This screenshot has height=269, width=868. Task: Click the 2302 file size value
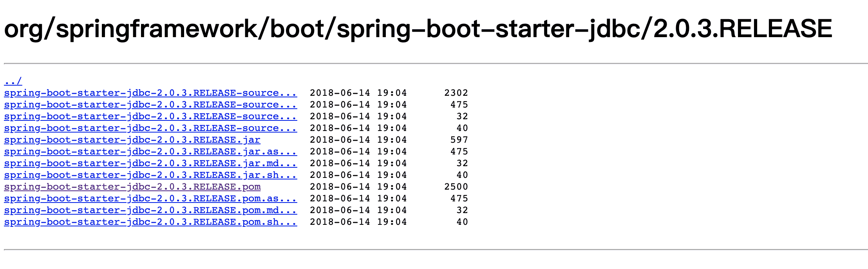click(456, 93)
